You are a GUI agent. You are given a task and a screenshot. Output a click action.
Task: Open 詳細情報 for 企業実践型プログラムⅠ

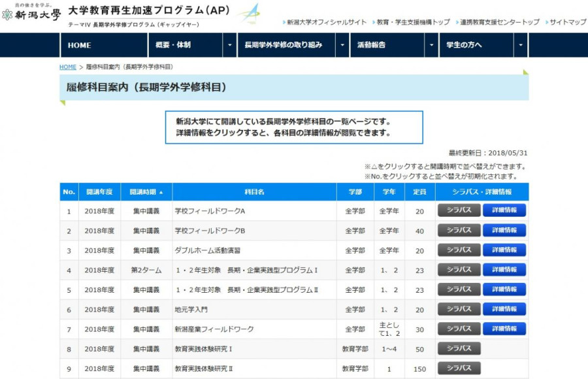coord(504,269)
